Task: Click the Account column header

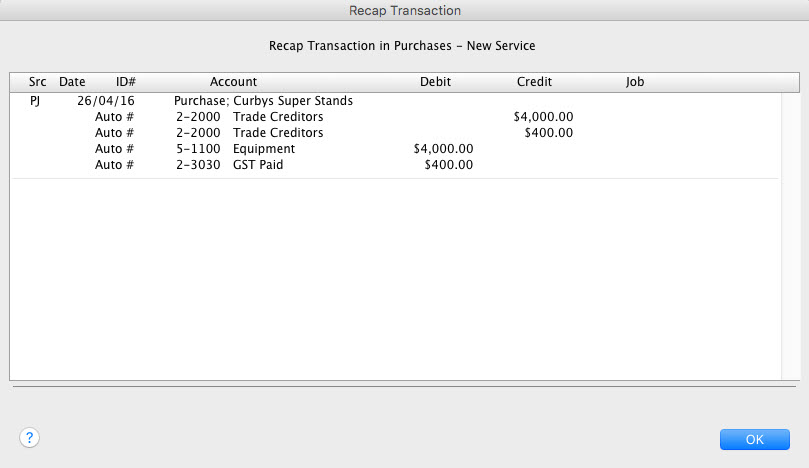Action: coord(233,82)
